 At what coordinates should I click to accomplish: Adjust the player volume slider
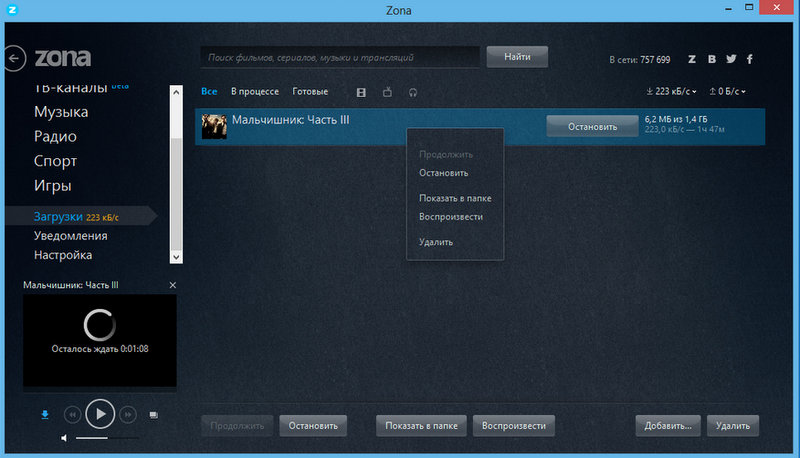click(107, 438)
